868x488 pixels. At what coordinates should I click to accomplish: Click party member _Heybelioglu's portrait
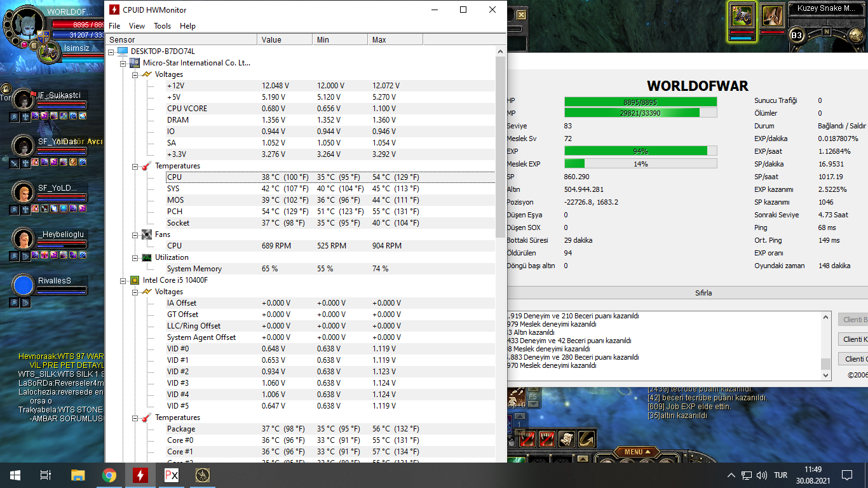click(x=24, y=239)
